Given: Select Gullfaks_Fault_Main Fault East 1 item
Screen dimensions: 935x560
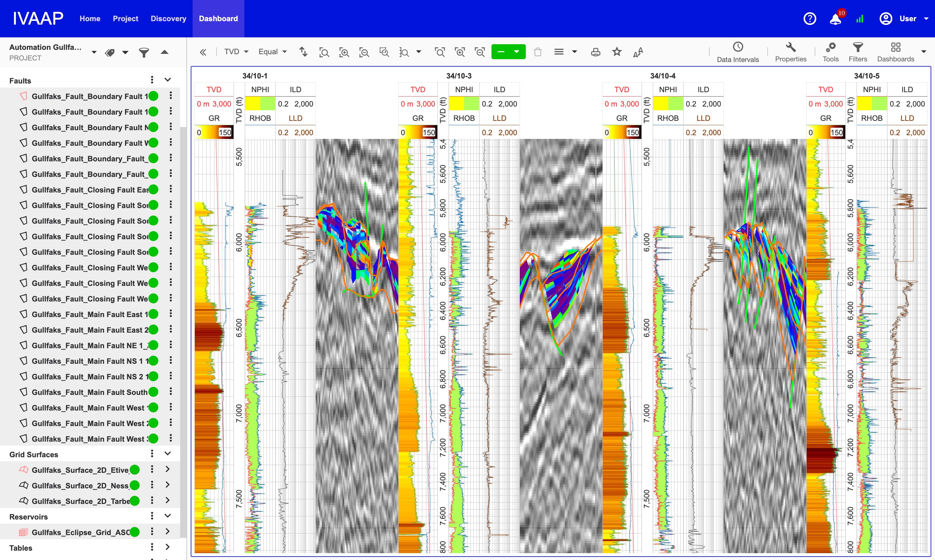Looking at the screenshot, I should [90, 314].
